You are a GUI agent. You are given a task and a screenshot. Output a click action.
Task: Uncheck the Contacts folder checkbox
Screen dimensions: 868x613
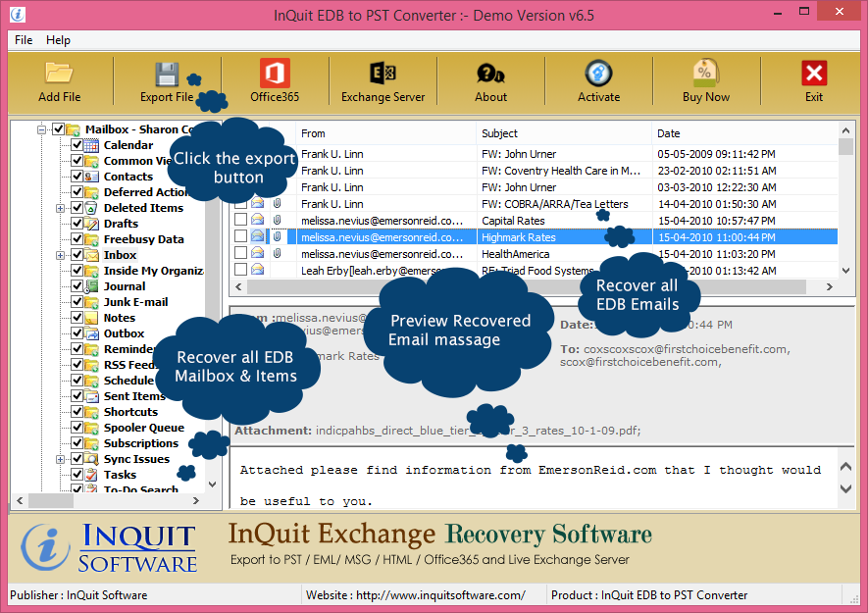tap(77, 177)
